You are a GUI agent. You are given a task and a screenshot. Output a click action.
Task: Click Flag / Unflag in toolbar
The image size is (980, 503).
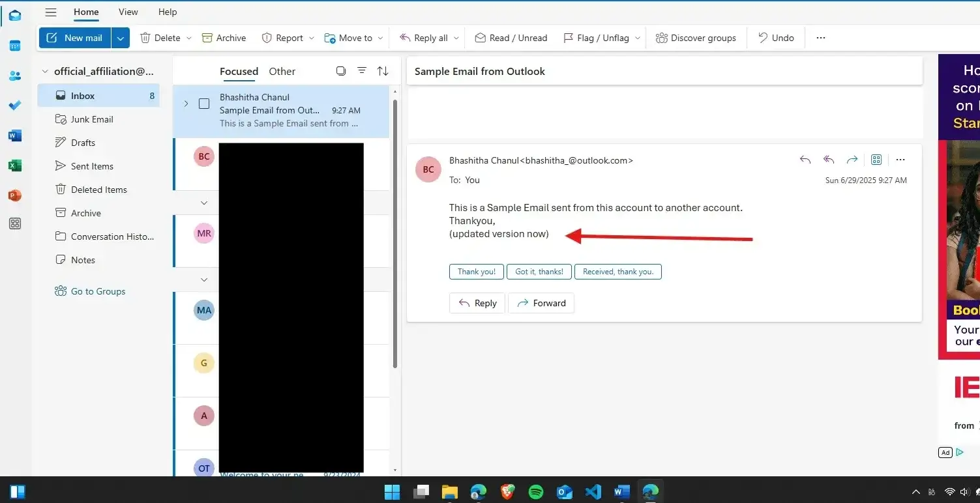(597, 38)
